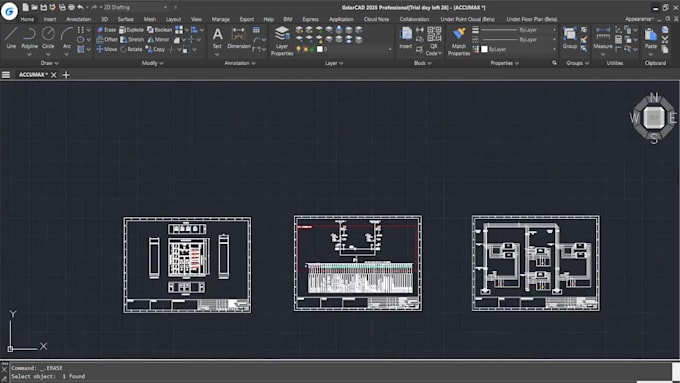Open the Home ribbon tab
This screenshot has width=680, height=383.
click(27, 19)
